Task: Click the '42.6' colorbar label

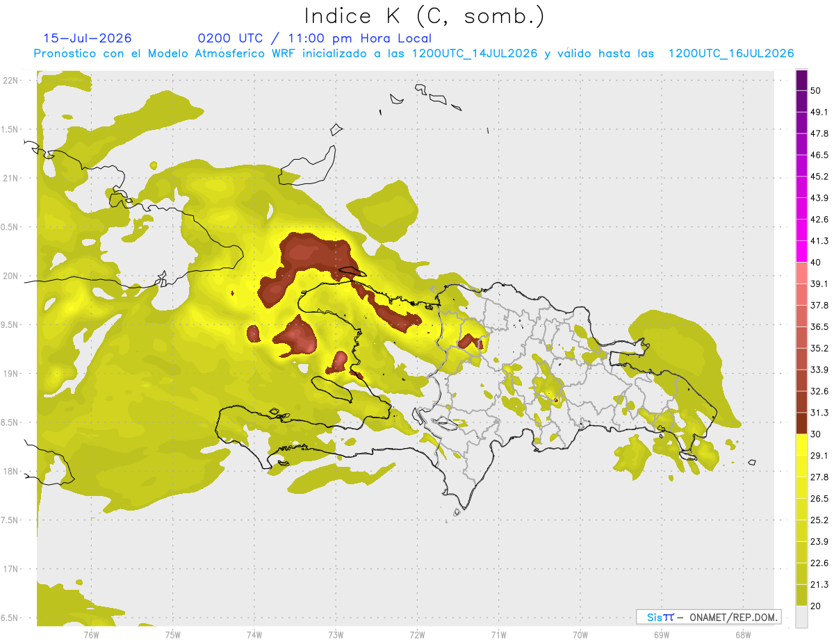Action: pyautogui.click(x=819, y=220)
